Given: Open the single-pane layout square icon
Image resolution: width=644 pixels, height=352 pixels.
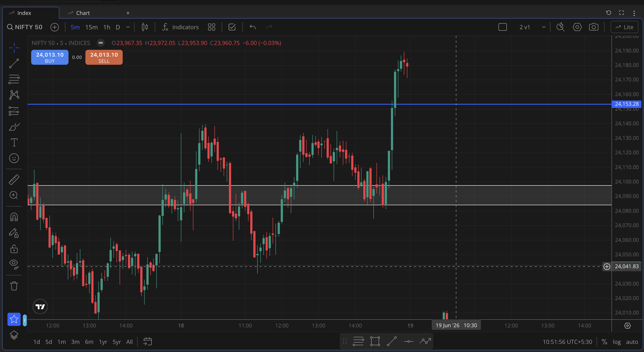Looking at the screenshot, I should tap(502, 27).
